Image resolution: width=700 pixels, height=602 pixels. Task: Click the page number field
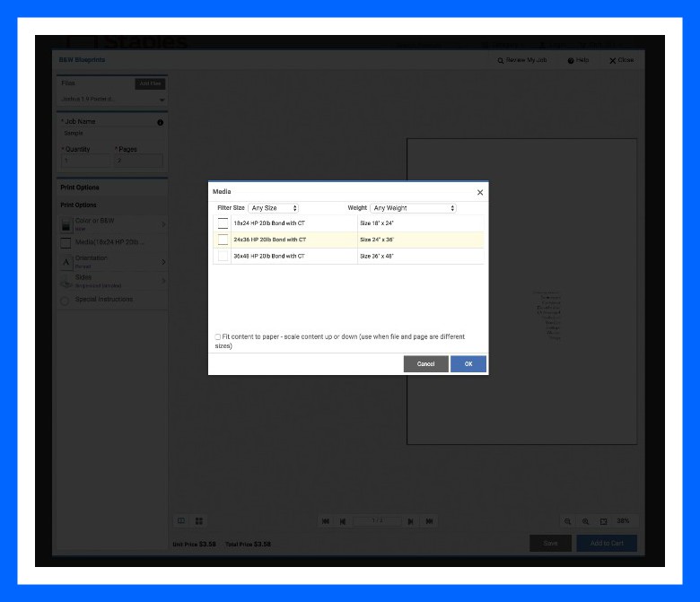click(x=377, y=520)
